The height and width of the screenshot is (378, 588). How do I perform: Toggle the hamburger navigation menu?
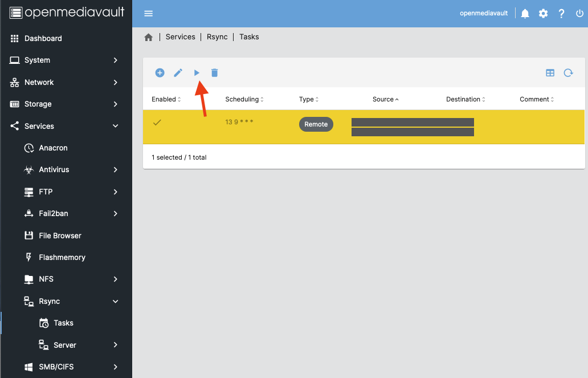click(x=149, y=14)
